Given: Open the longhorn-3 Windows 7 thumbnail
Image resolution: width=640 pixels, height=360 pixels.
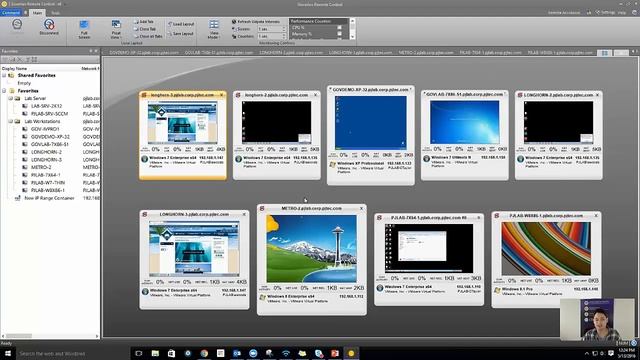Looking at the screenshot, I should 182,123.
